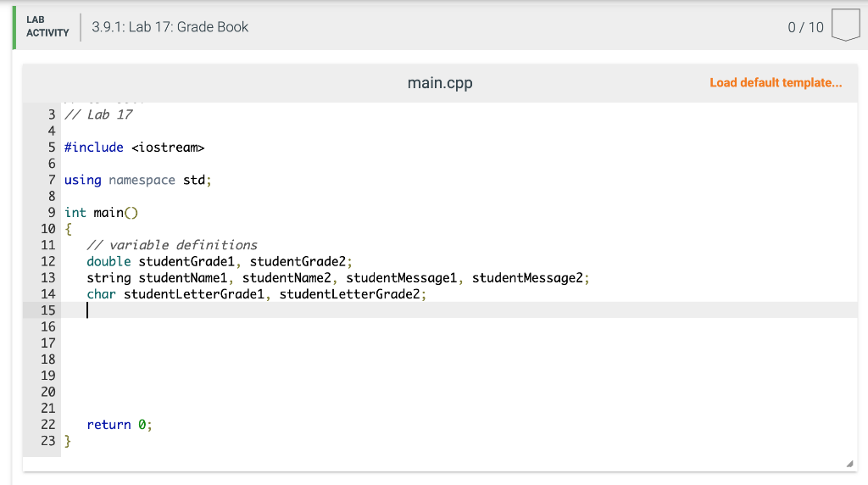Click studentMessage2 on line 13
Screen dimensions: 868x485
[527, 278]
